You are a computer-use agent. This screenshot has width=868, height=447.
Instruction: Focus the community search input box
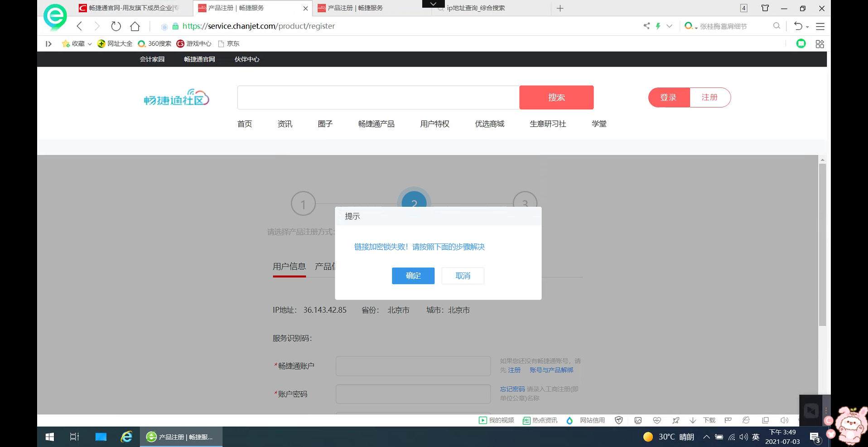point(378,97)
